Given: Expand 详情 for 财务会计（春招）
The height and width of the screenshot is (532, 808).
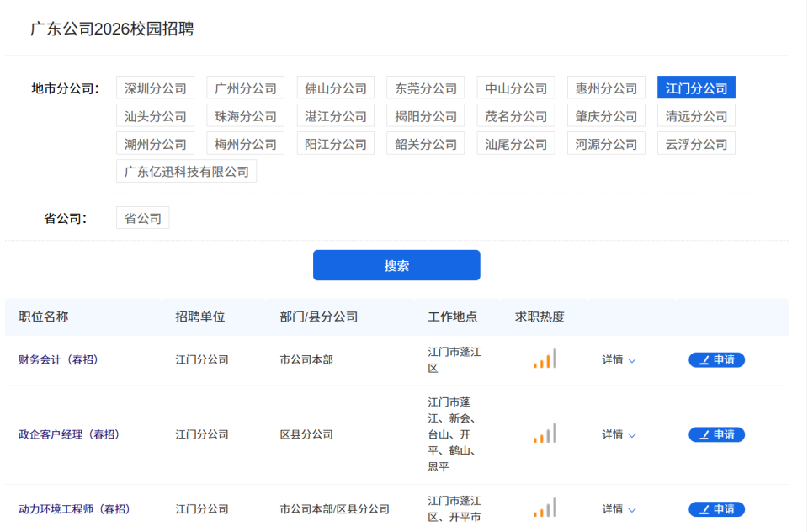Looking at the screenshot, I should pos(619,359).
